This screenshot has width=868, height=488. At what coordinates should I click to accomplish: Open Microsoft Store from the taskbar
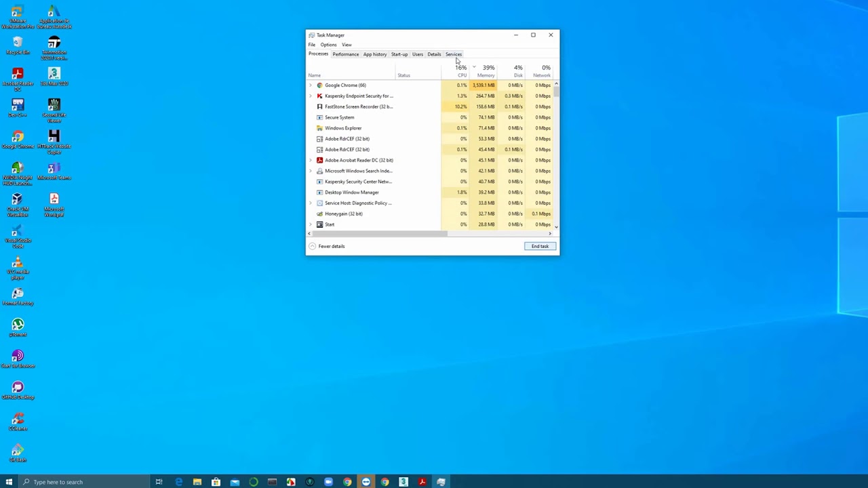216,482
